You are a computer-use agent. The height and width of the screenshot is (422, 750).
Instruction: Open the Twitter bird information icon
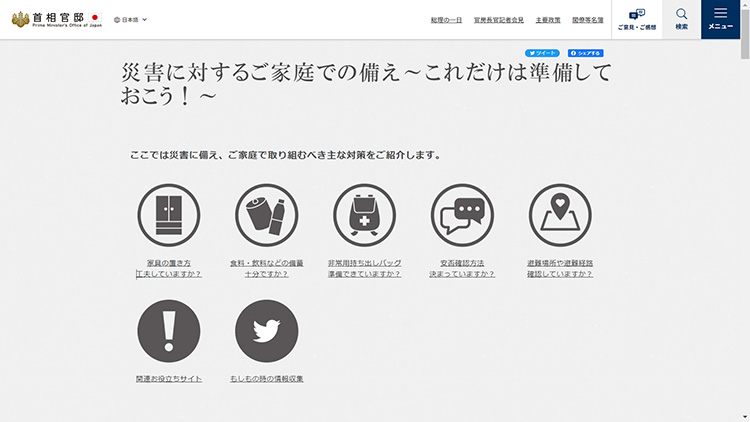(x=266, y=331)
